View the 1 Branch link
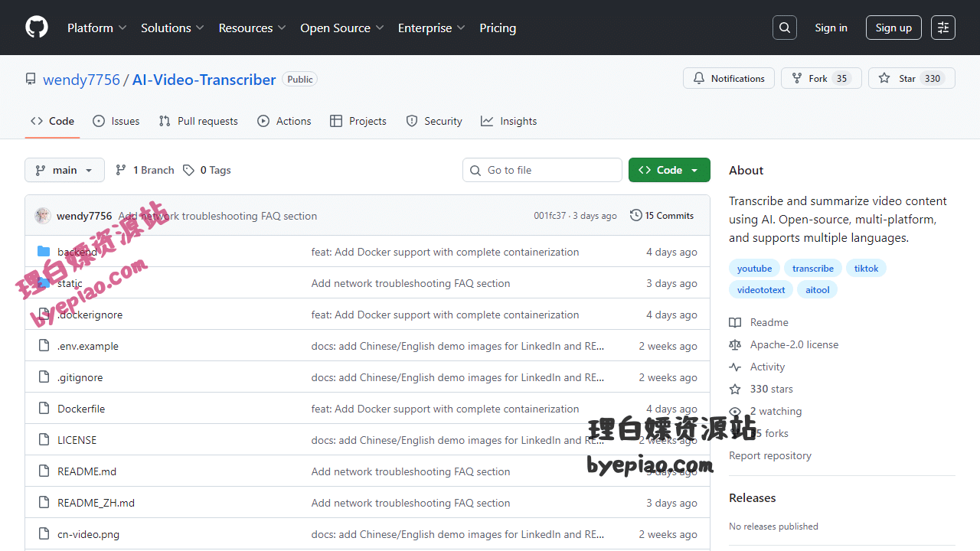 click(x=145, y=170)
